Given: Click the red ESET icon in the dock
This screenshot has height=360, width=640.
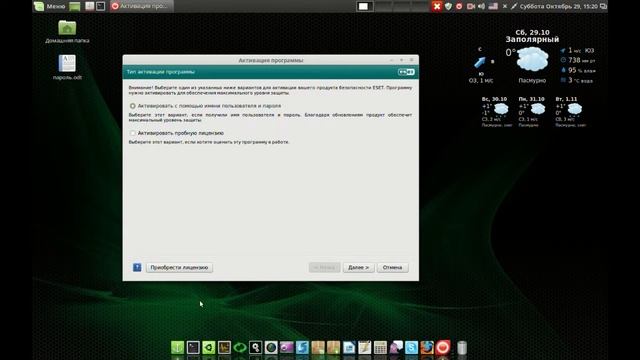Looking at the screenshot, I should click(443, 347).
